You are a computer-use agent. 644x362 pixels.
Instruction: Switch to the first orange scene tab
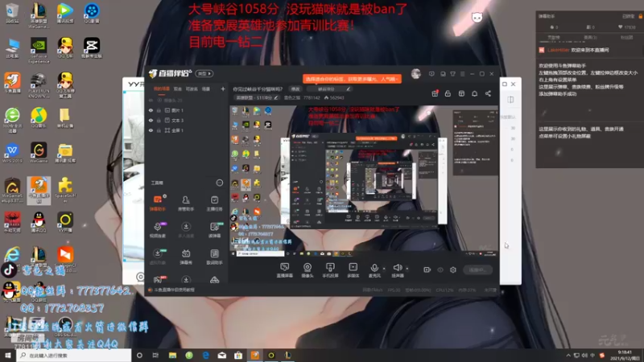pos(162,88)
